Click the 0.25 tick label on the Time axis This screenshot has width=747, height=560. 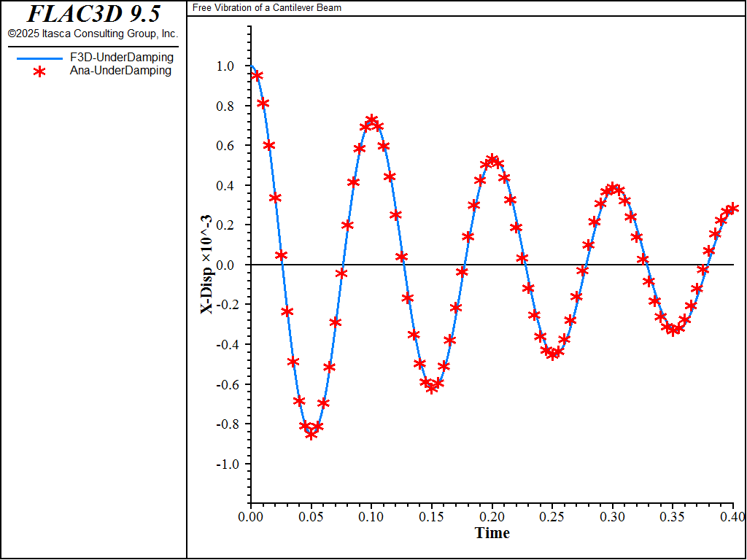point(552,516)
